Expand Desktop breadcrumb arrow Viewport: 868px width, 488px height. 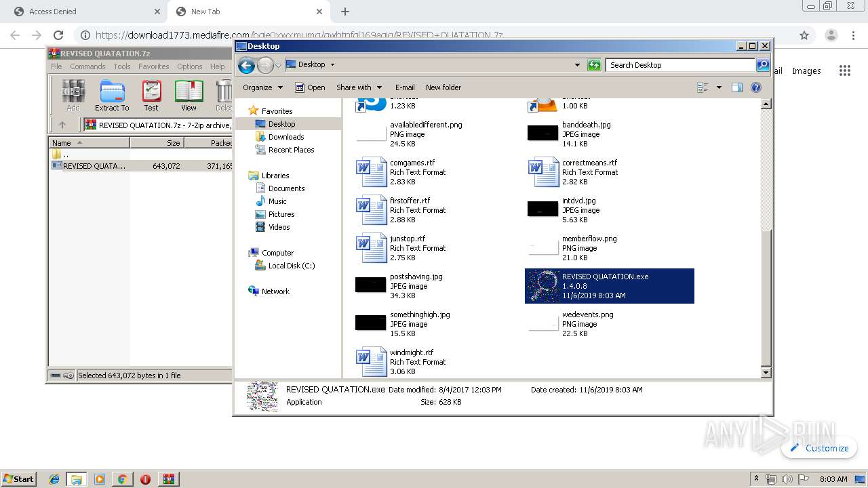point(332,65)
